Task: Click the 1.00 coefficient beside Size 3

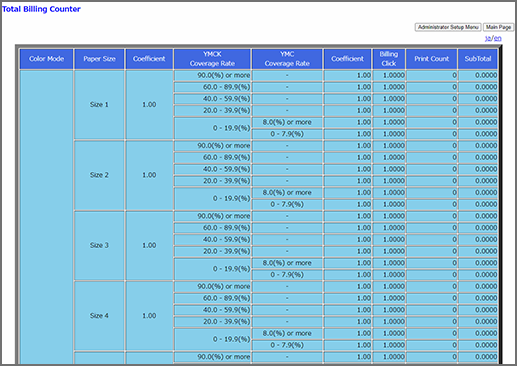Action: (x=149, y=245)
